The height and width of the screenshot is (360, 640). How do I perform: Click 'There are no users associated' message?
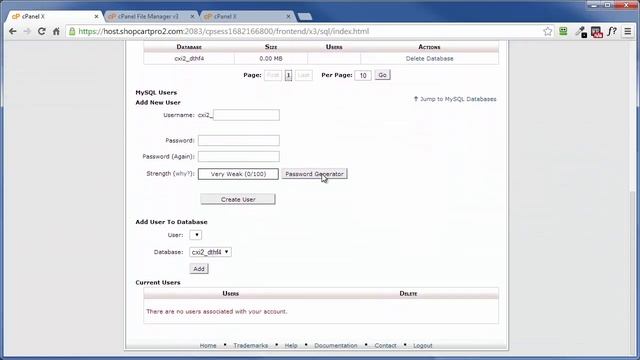tap(217, 311)
